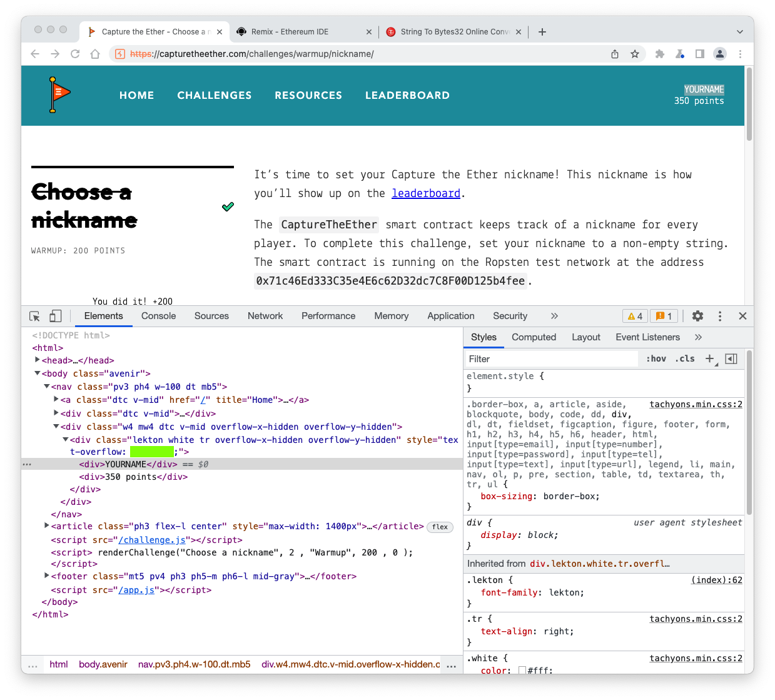Click the Filter styles input field
The width and height of the screenshot is (775, 700).
coord(550,358)
